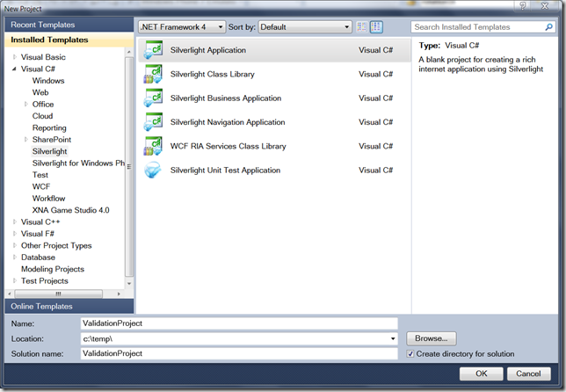Select XNA Game Studio 4.0 item
566x392 pixels.
click(x=70, y=210)
